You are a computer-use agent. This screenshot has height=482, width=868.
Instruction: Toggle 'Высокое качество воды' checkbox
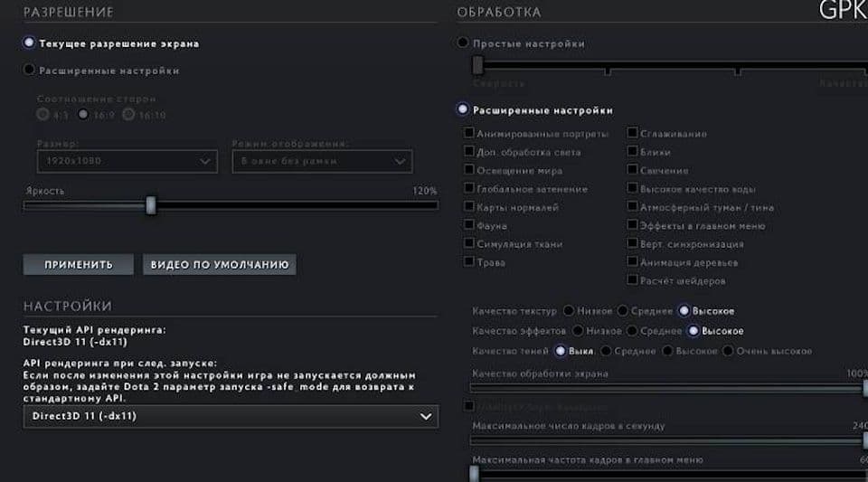click(632, 189)
